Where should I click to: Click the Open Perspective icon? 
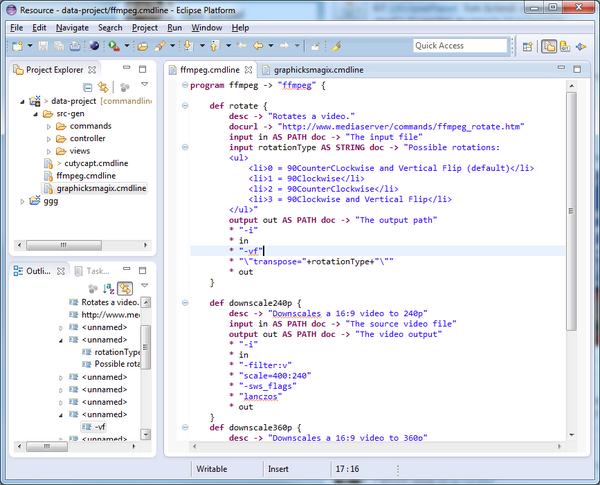(x=528, y=46)
